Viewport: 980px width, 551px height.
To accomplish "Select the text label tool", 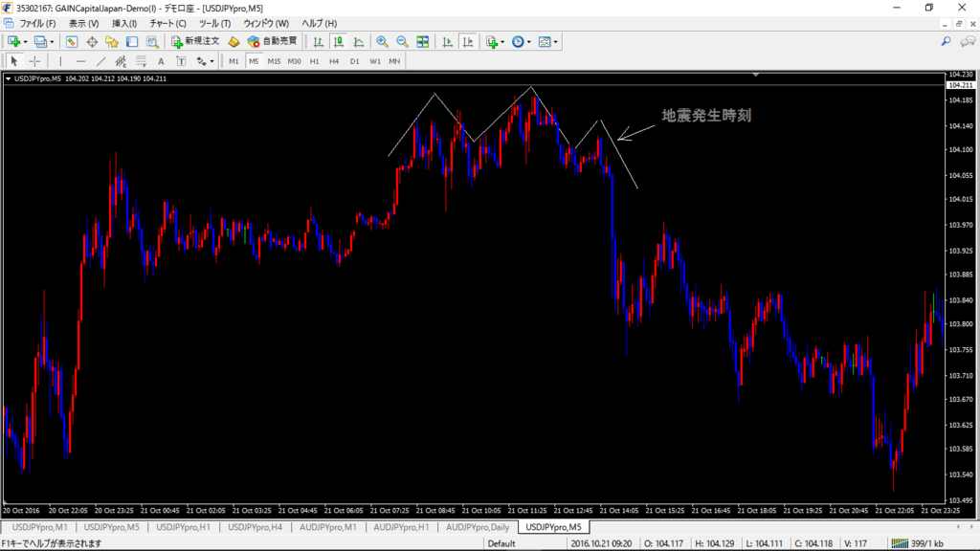I will pos(181,61).
